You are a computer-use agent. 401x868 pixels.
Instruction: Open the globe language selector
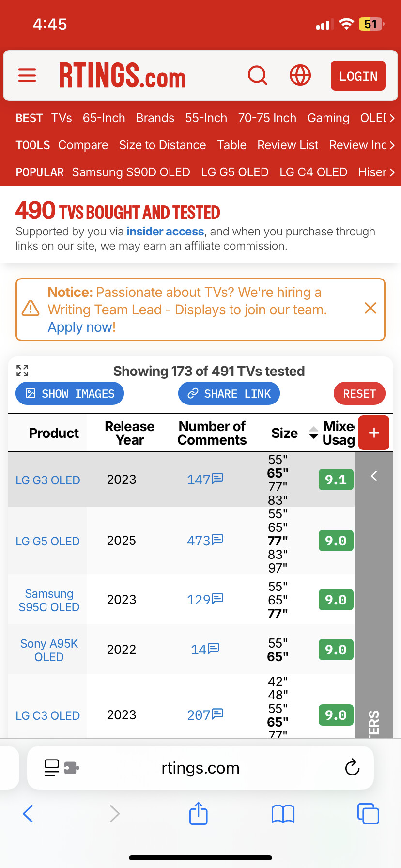click(300, 76)
